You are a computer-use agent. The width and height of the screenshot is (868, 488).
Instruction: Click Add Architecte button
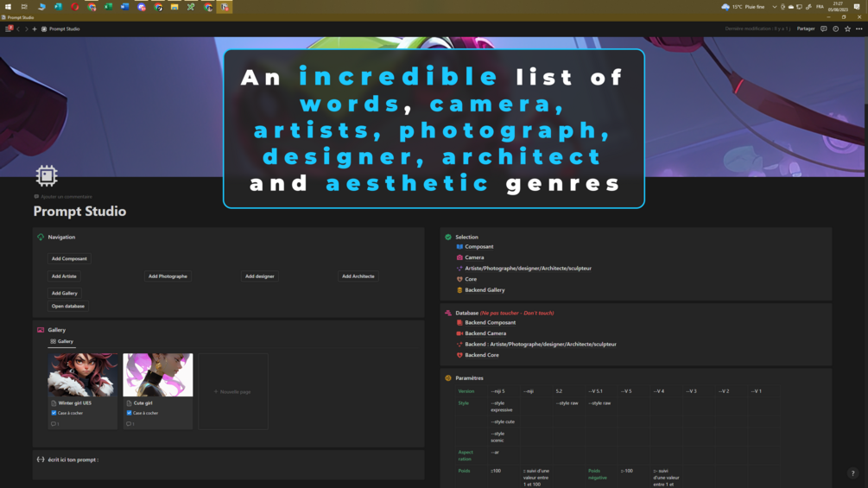tap(358, 276)
